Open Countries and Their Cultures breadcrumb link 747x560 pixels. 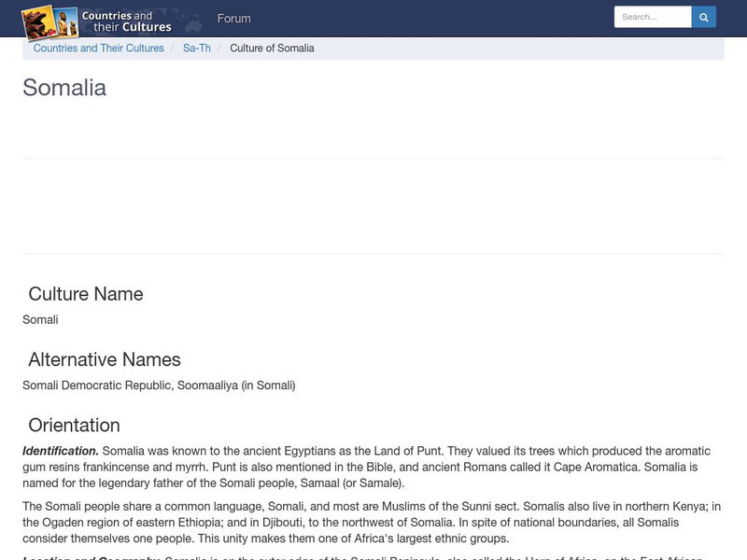pos(99,49)
